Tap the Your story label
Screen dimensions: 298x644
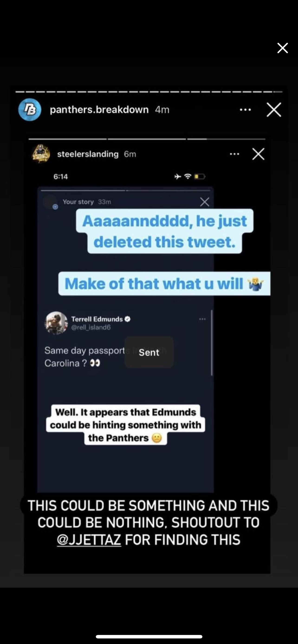[x=78, y=202]
